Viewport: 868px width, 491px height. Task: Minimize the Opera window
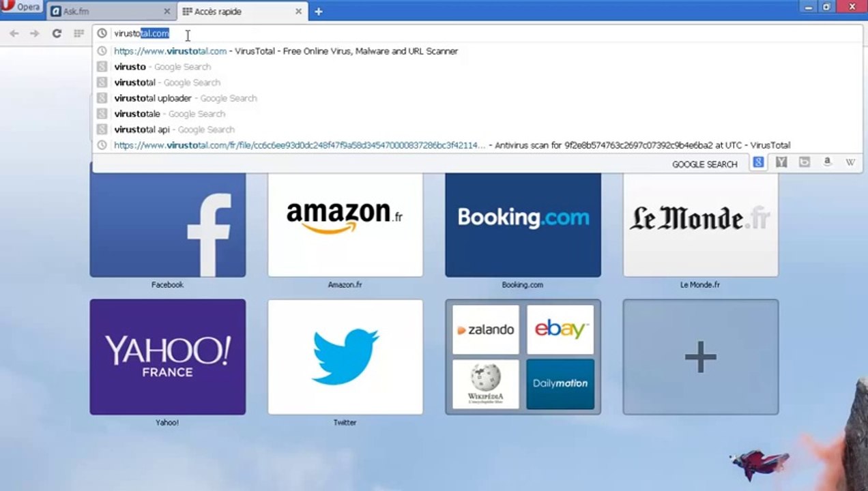pyautogui.click(x=809, y=7)
